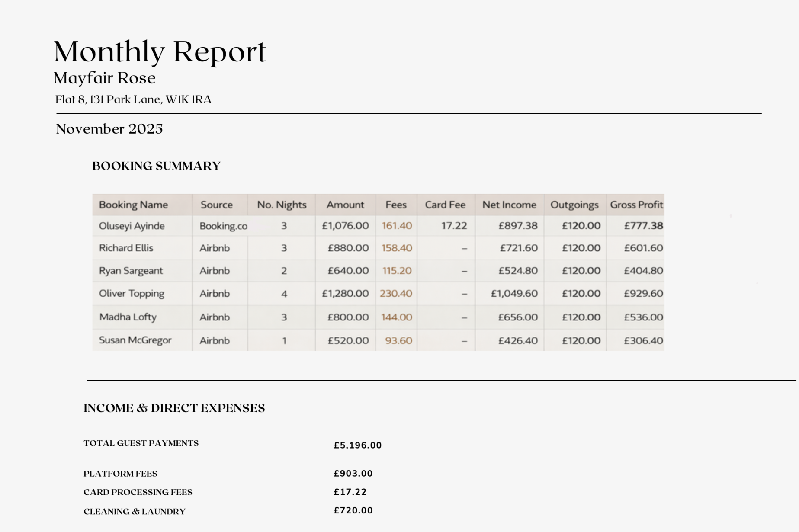Click the November 2025 date heading
The image size is (799, 532).
click(x=109, y=129)
